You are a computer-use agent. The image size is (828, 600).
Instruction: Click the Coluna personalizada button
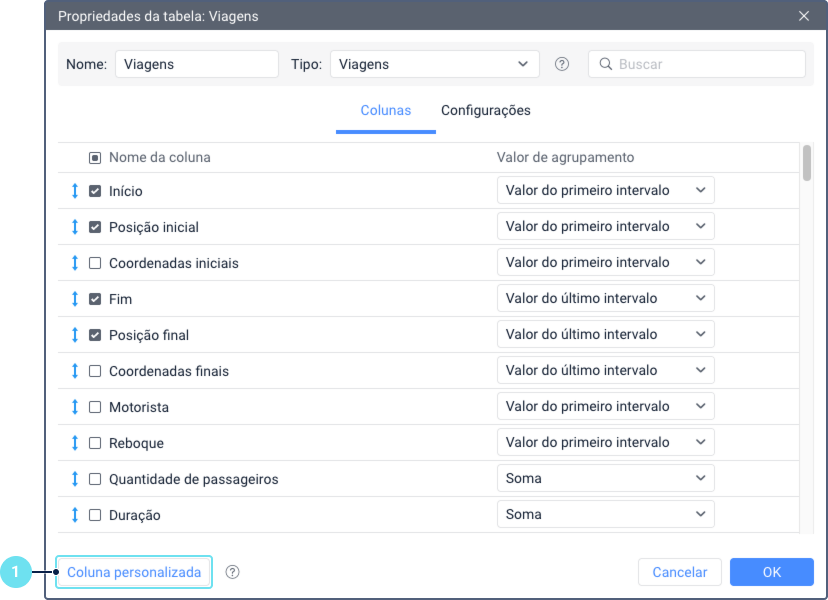coord(134,572)
